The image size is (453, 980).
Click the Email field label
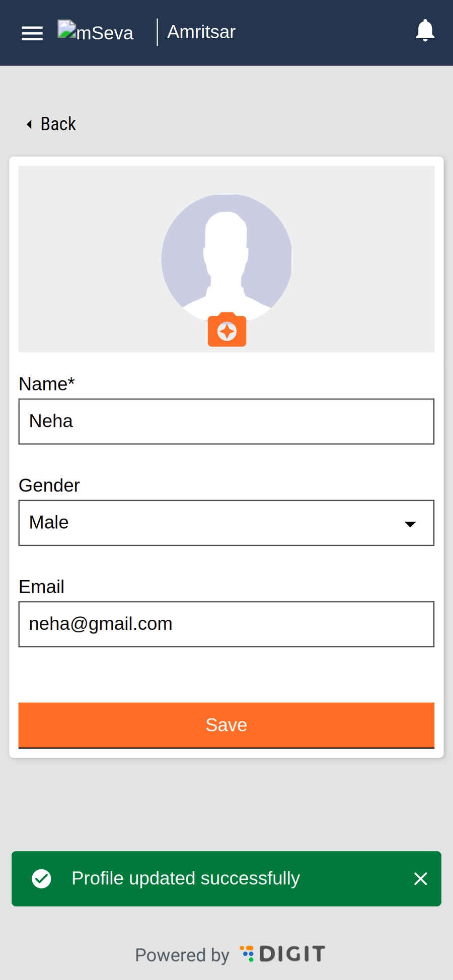[x=42, y=587]
